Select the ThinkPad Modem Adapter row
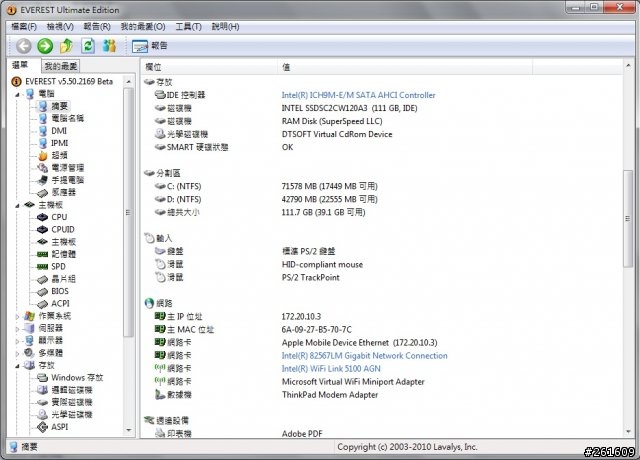 pyautogui.click(x=381, y=395)
